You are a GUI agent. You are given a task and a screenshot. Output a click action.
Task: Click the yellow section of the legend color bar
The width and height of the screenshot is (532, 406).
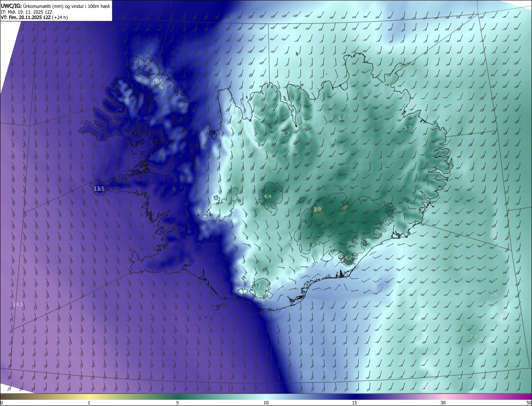point(89,396)
